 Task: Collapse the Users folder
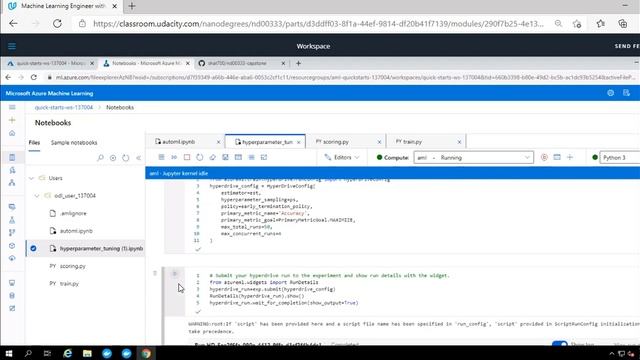[31, 178]
